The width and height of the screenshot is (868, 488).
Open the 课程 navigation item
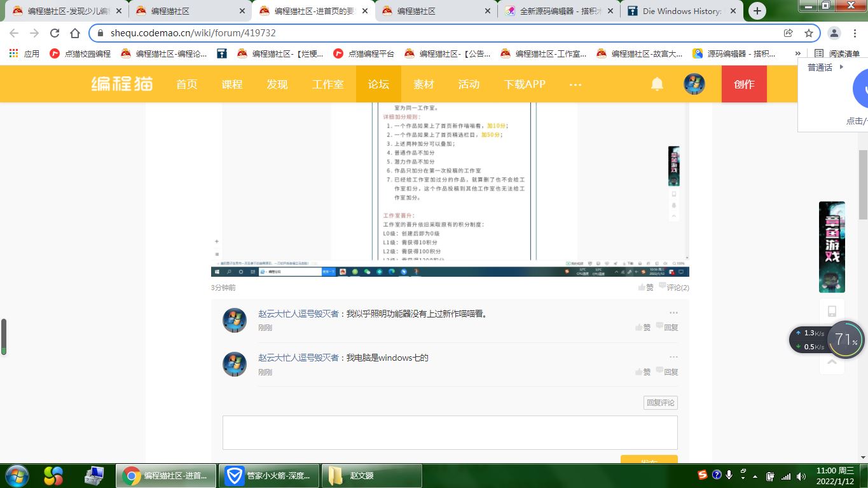(232, 84)
